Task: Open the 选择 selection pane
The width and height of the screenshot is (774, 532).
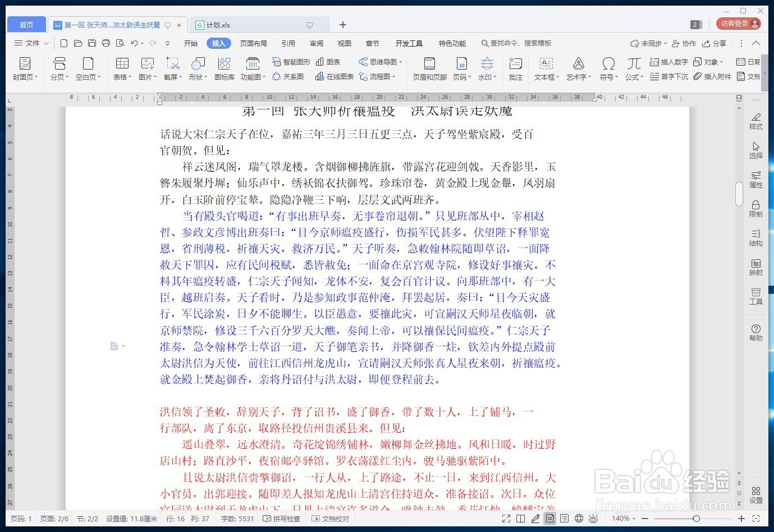Action: [x=756, y=150]
